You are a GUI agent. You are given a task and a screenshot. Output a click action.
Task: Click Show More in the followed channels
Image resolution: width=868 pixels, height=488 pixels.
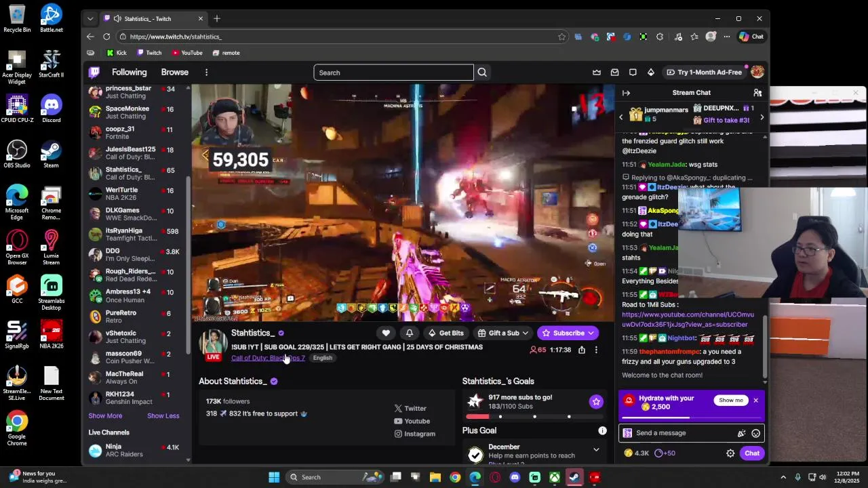pos(105,415)
